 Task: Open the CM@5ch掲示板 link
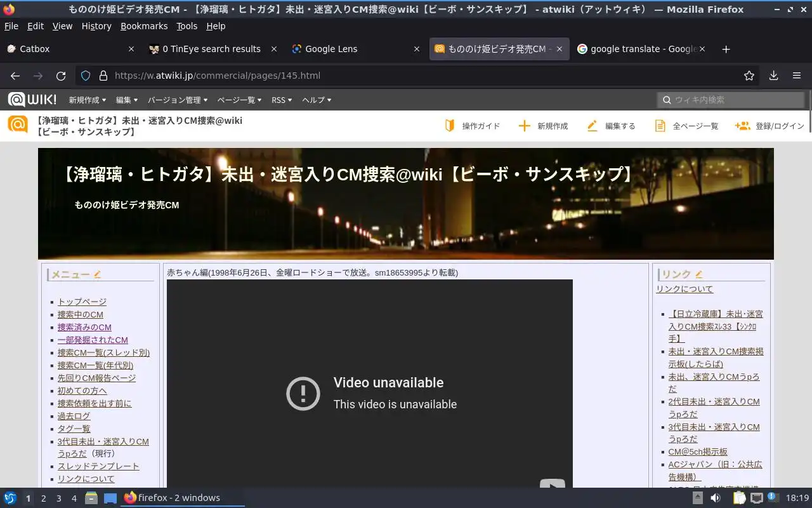tap(698, 452)
